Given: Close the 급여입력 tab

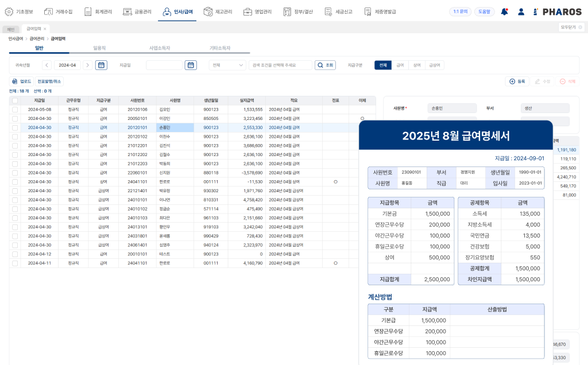Looking at the screenshot, I should (45, 29).
